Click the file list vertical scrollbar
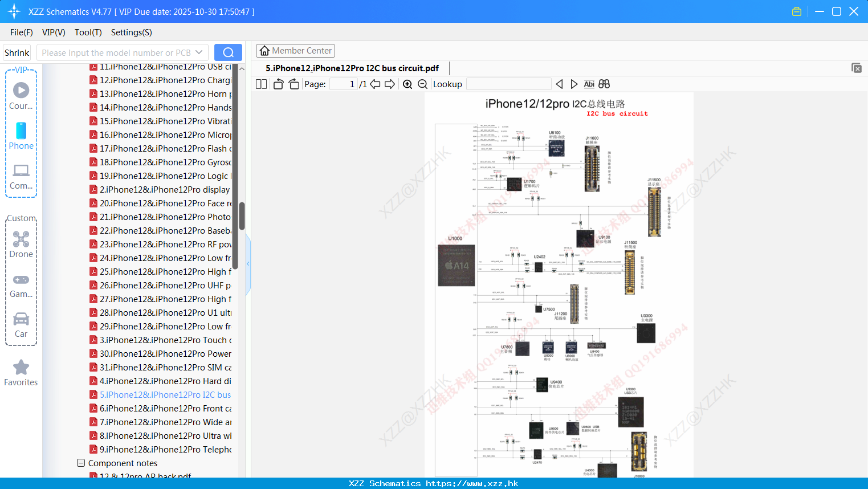Viewport: 868px width, 489px height. point(242,216)
